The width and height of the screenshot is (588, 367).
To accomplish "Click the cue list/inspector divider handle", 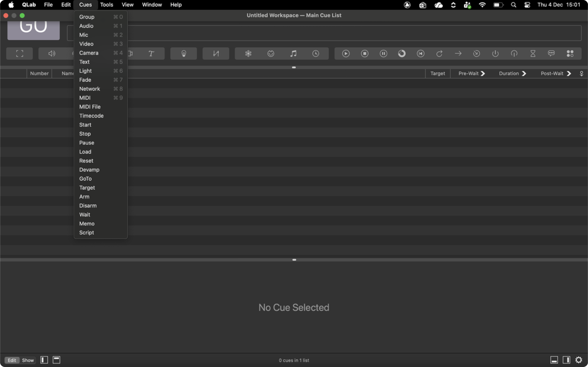I will click(x=294, y=260).
